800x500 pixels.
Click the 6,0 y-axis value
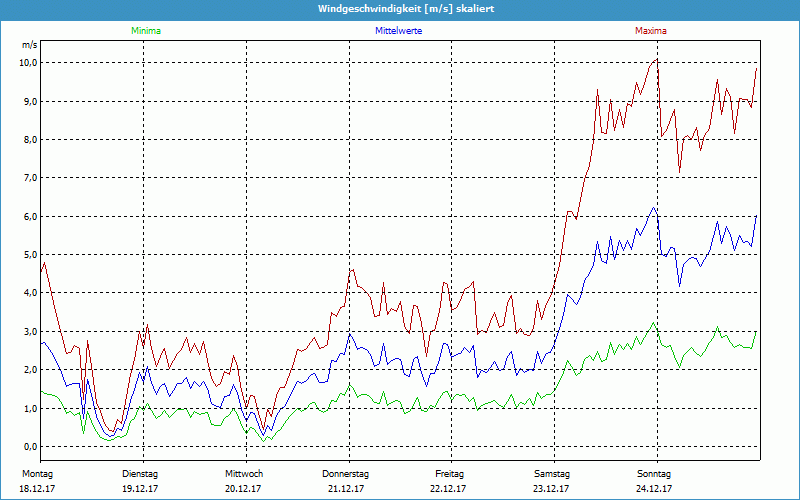pos(29,216)
